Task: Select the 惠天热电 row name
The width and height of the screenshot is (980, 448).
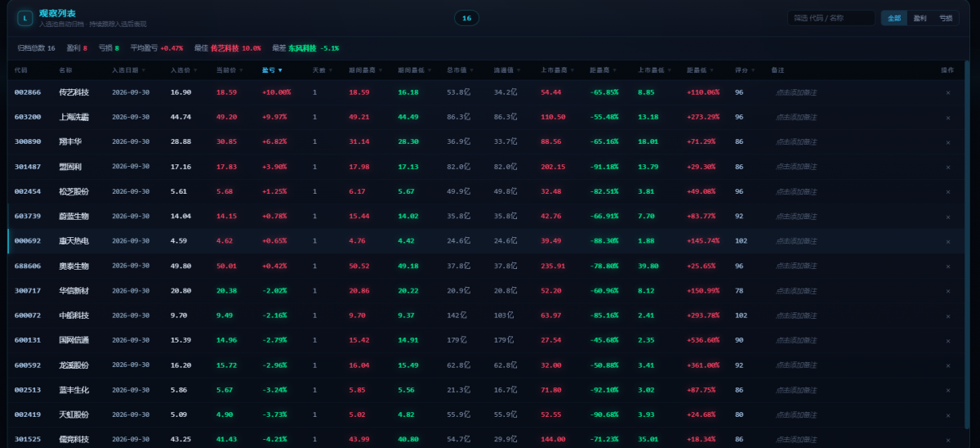Action: point(74,241)
